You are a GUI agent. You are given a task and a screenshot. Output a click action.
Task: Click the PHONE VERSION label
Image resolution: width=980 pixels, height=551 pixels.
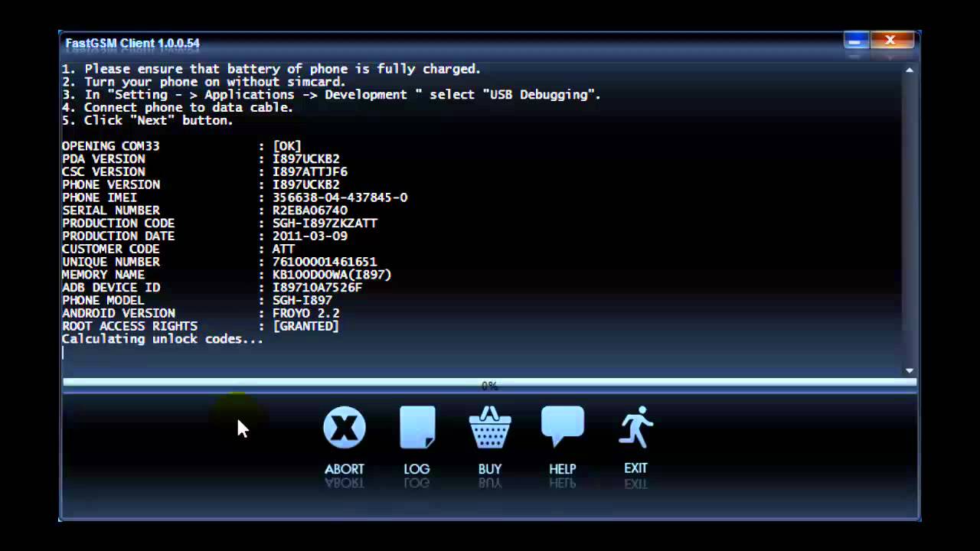(111, 185)
